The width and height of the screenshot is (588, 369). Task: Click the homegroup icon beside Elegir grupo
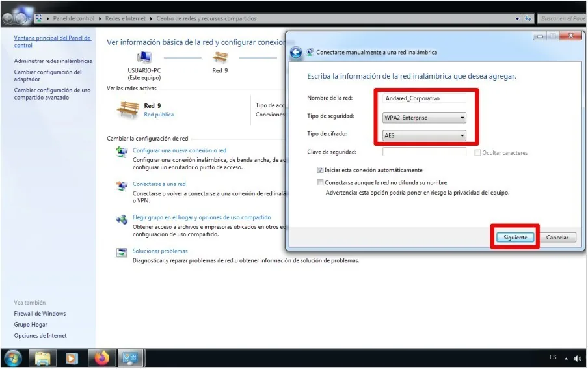pyautogui.click(x=122, y=219)
